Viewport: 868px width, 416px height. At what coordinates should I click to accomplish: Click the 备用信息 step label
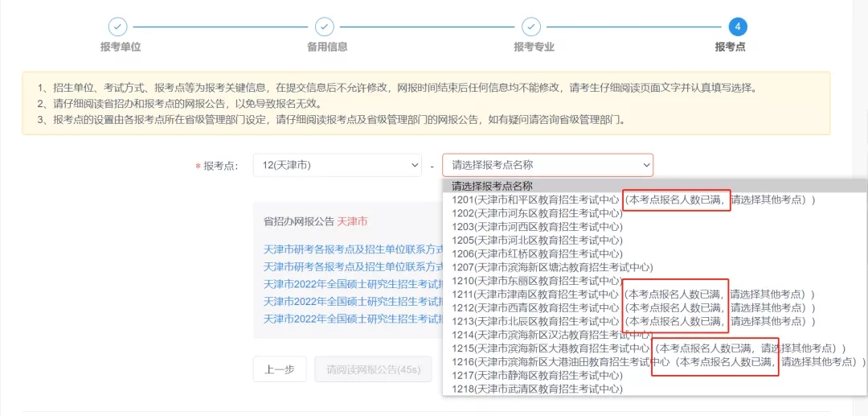click(x=327, y=47)
